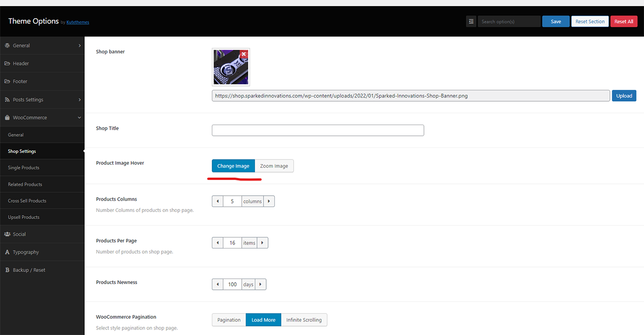Screen dimensions: 644x335
Task: Click the Upload button for shop banner
Action: pos(624,96)
